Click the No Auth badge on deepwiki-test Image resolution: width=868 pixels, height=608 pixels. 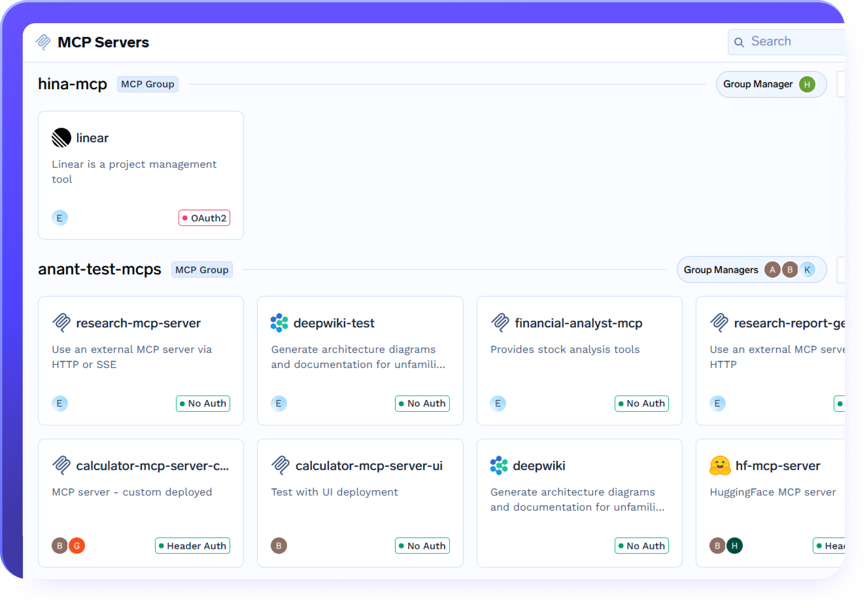(x=422, y=403)
